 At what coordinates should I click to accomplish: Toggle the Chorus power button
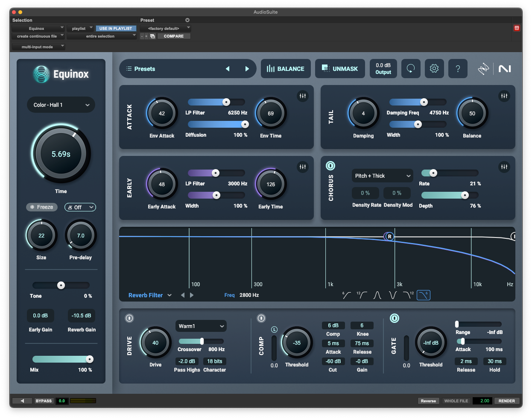click(330, 166)
